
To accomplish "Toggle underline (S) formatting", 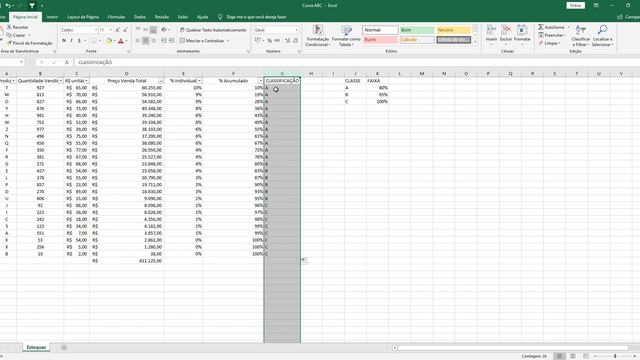I will (79, 41).
